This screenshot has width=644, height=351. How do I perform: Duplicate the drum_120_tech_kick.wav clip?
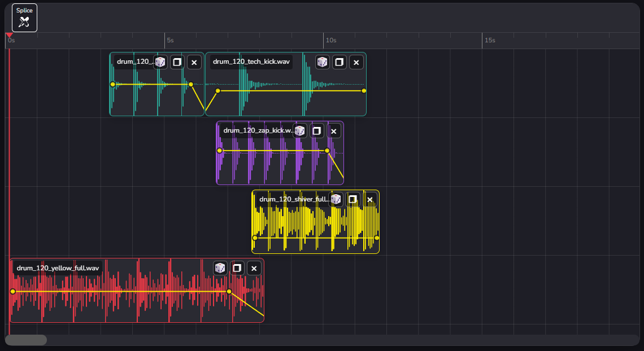point(340,62)
